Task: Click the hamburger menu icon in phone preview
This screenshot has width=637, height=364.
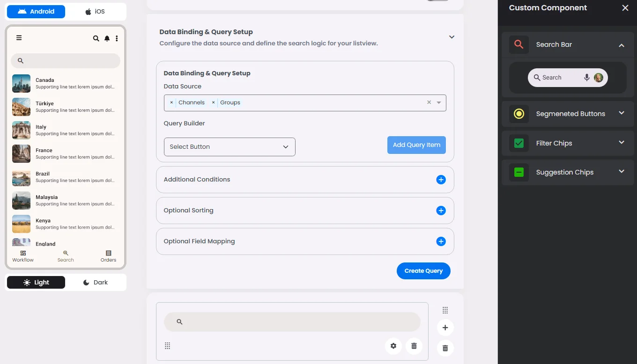Action: 19,38
